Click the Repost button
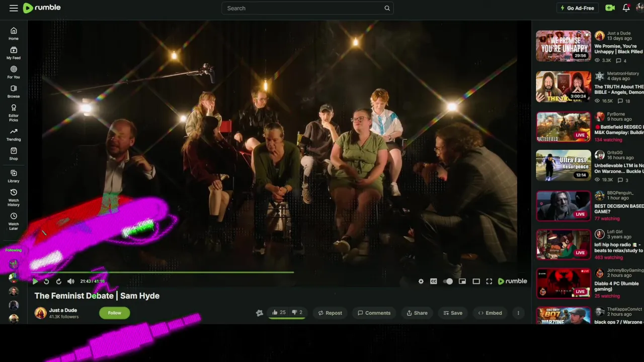Viewport: 644px width, 362px height. pyautogui.click(x=330, y=313)
